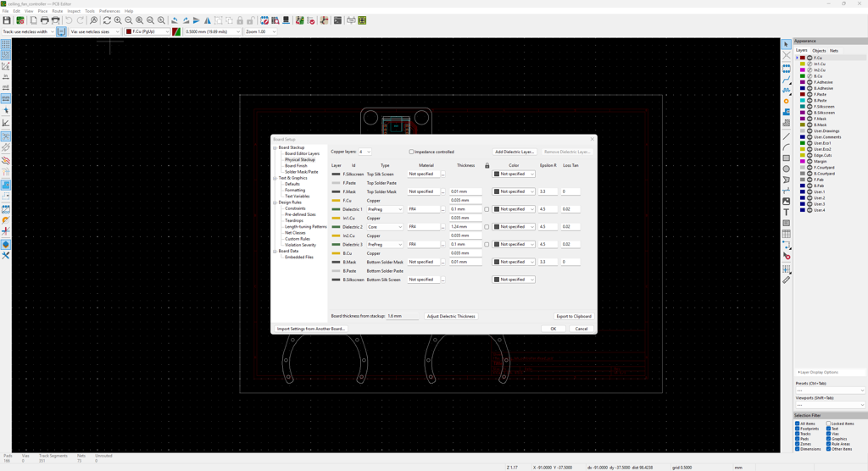Select the Draw Circle tool icon
The image size is (868, 471).
(x=786, y=169)
